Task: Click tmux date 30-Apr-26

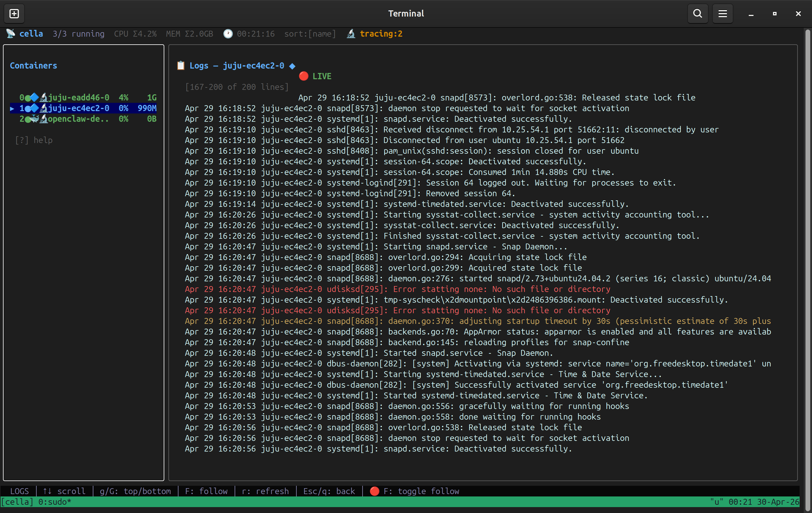Action: 778,502
